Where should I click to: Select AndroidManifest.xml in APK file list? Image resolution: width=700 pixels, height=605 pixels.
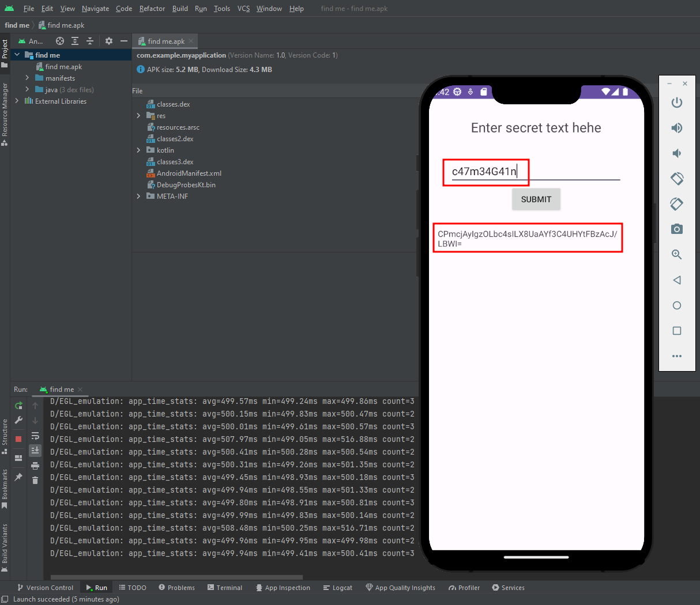[x=183, y=173]
